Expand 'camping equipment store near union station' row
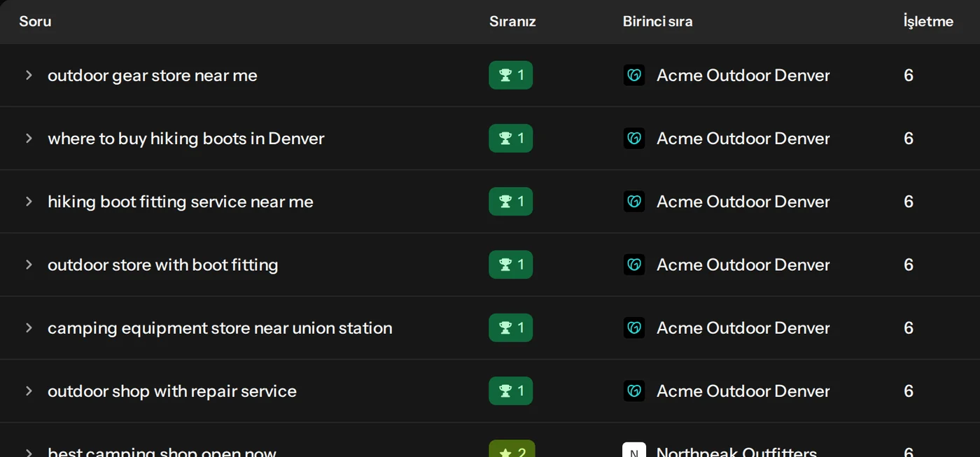The height and width of the screenshot is (457, 980). pyautogui.click(x=29, y=327)
